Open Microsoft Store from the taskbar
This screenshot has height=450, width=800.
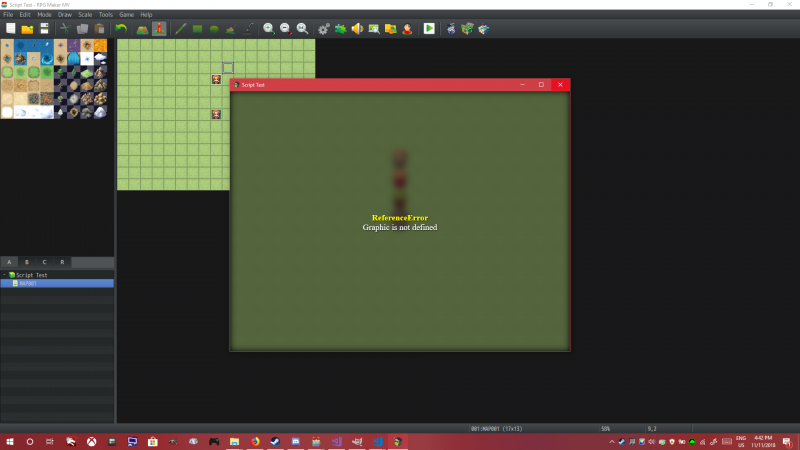[153, 442]
